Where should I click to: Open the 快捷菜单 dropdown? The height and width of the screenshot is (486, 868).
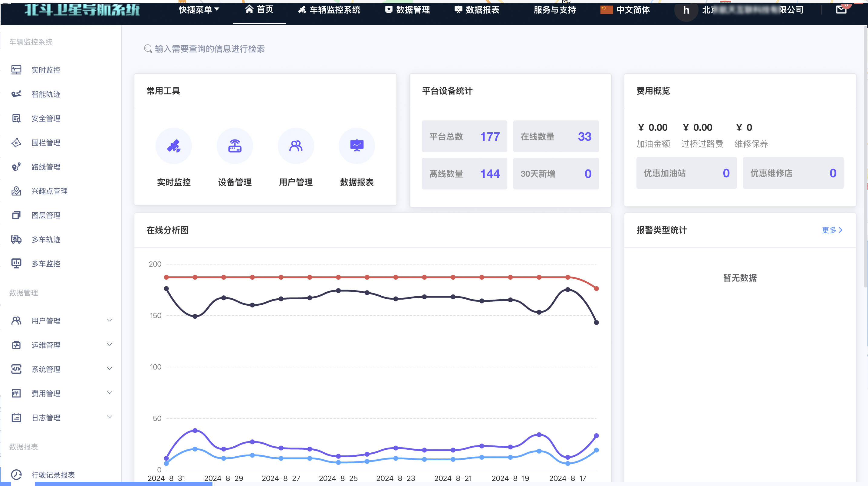coord(199,10)
